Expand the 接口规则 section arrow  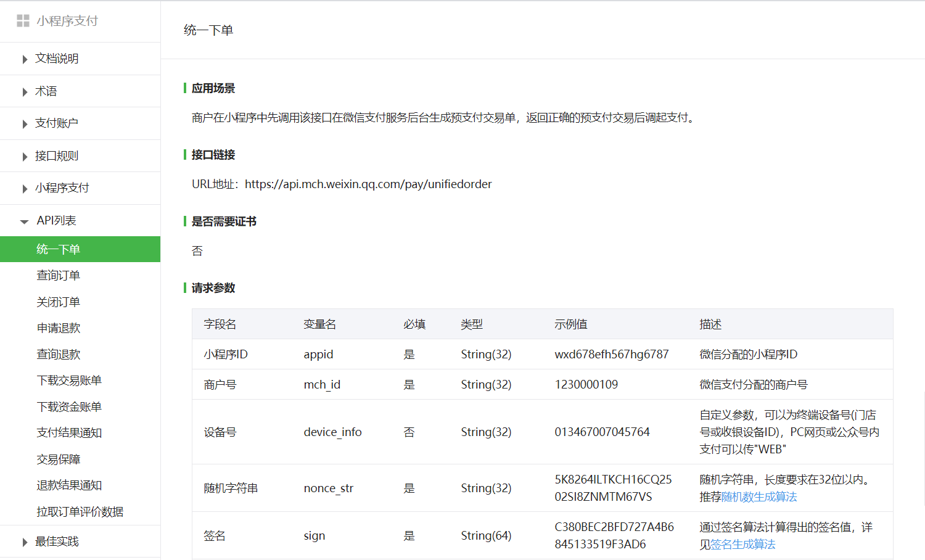click(x=25, y=157)
